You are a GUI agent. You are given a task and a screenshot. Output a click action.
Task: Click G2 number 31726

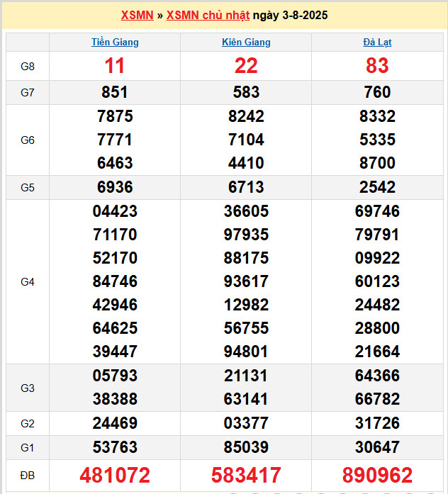tap(377, 423)
